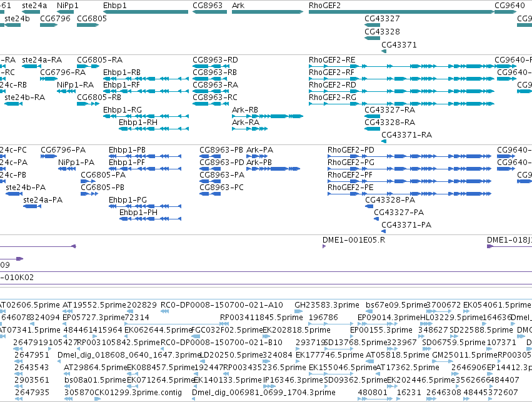
Task: Click transcript NiPp1-RA
Action: tap(66, 91)
